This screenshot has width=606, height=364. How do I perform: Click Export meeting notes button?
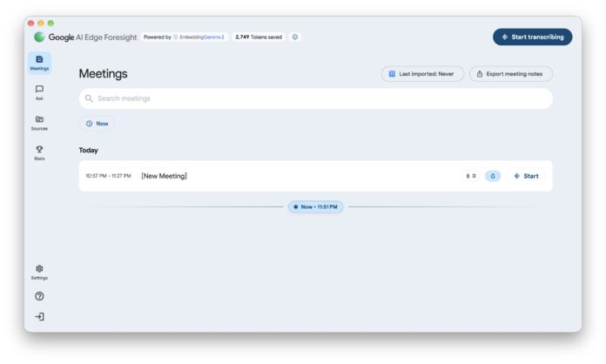coord(510,74)
